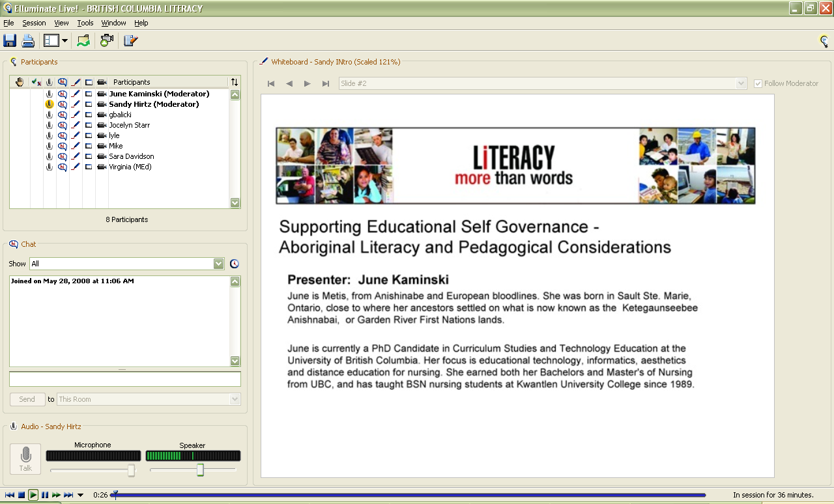Click the Print icon in the toolbar

(x=28, y=41)
